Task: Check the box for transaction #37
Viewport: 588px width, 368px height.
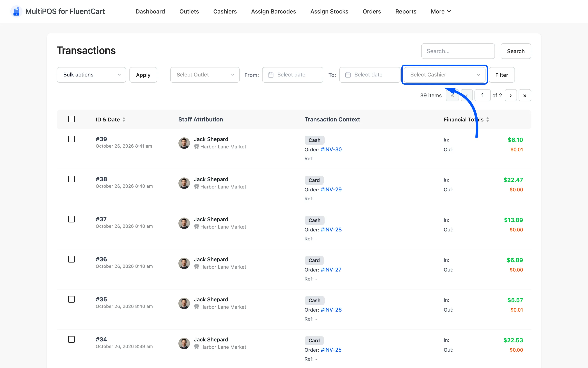Action: [71, 219]
